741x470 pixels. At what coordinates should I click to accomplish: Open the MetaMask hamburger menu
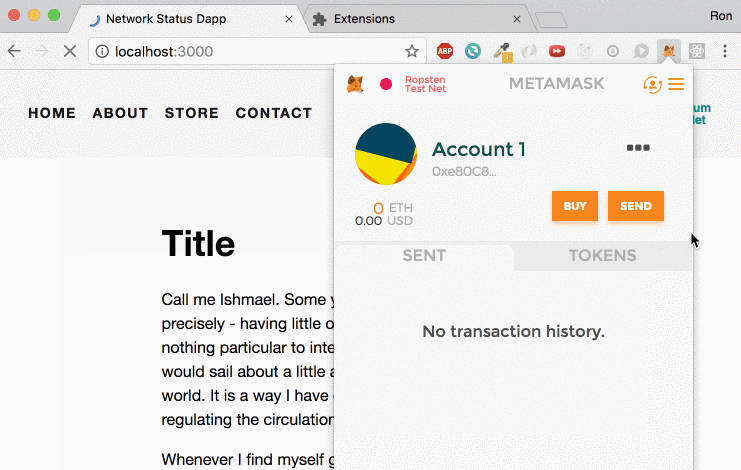tap(676, 85)
